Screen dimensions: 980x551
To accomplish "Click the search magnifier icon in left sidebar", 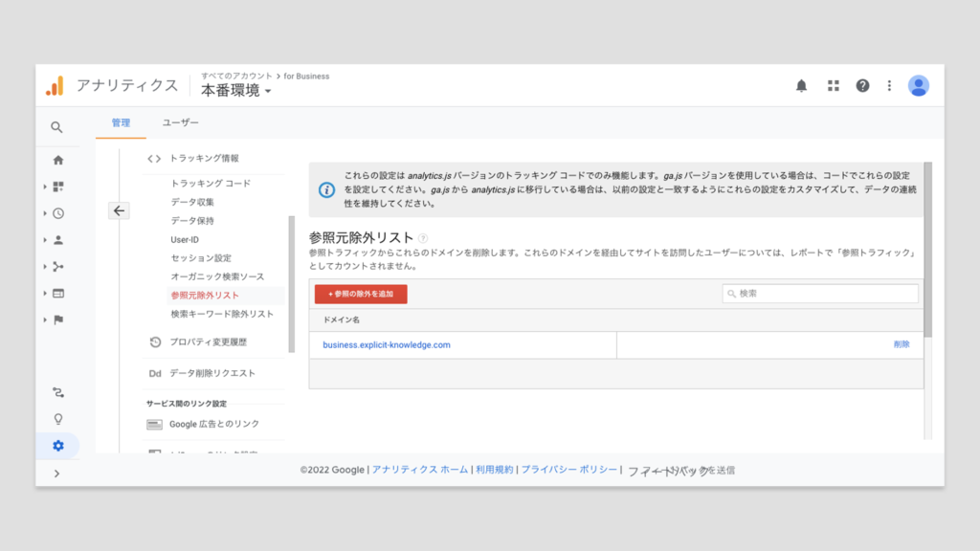I will 57,127.
